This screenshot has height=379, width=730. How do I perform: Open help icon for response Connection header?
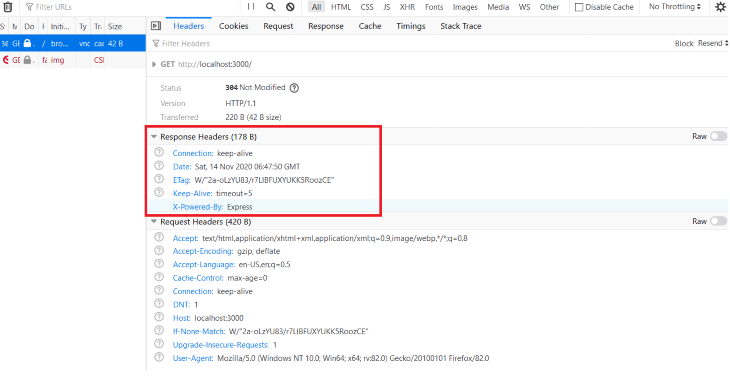[159, 152]
